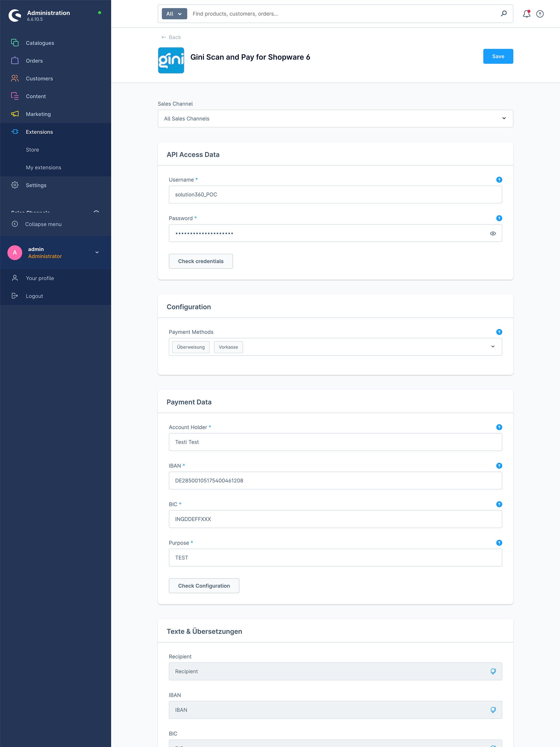Click Collapse menu label

click(43, 224)
